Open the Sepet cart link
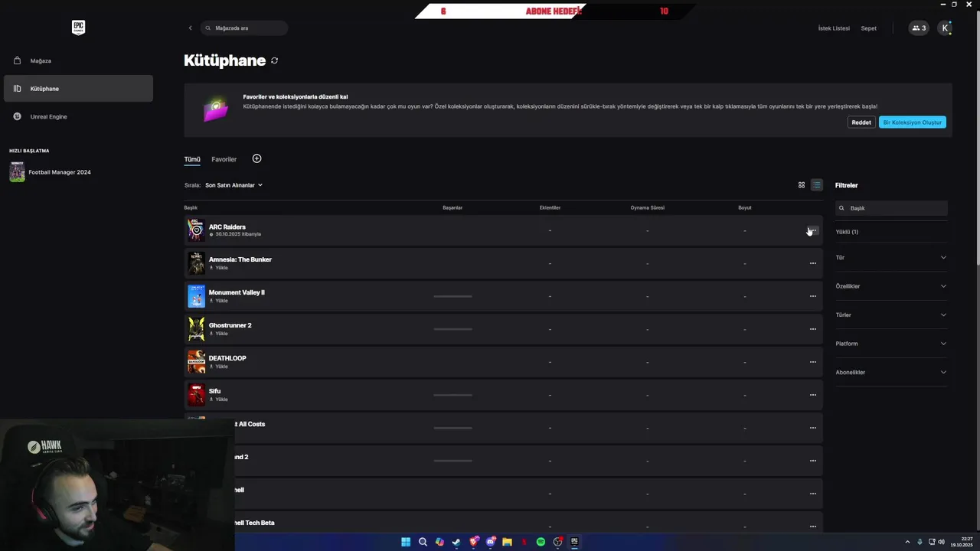Image resolution: width=980 pixels, height=551 pixels. (868, 28)
